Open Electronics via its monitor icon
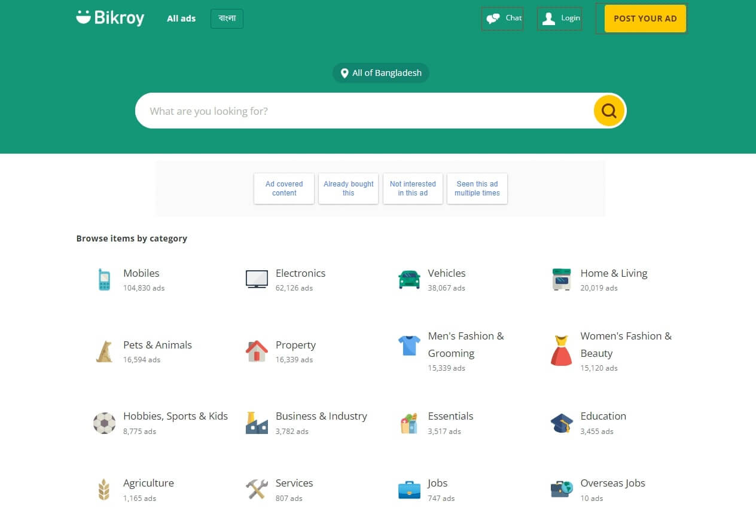Image resolution: width=756 pixels, height=532 pixels. pos(257,278)
